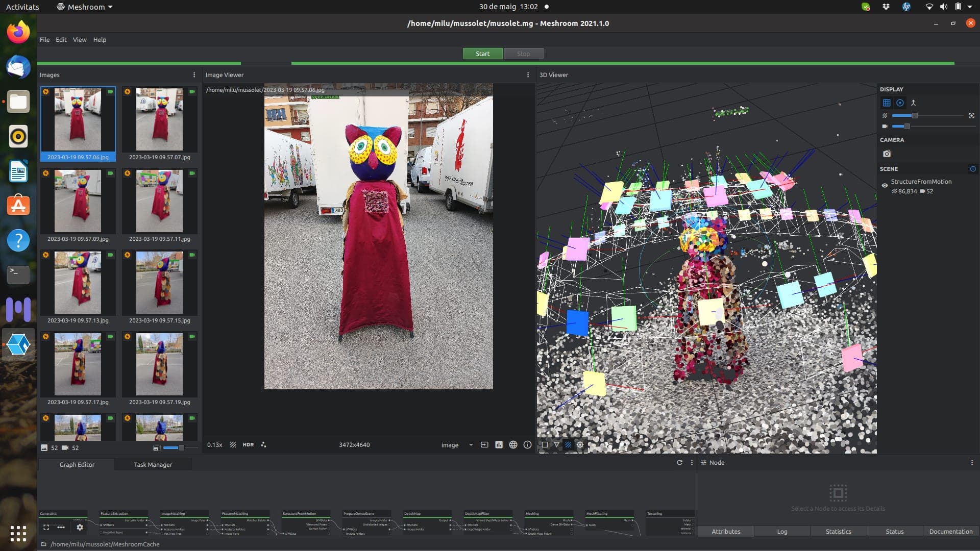Click the transform filter icon in 3D Viewer
This screenshot has height=551, width=980.
pos(556,445)
